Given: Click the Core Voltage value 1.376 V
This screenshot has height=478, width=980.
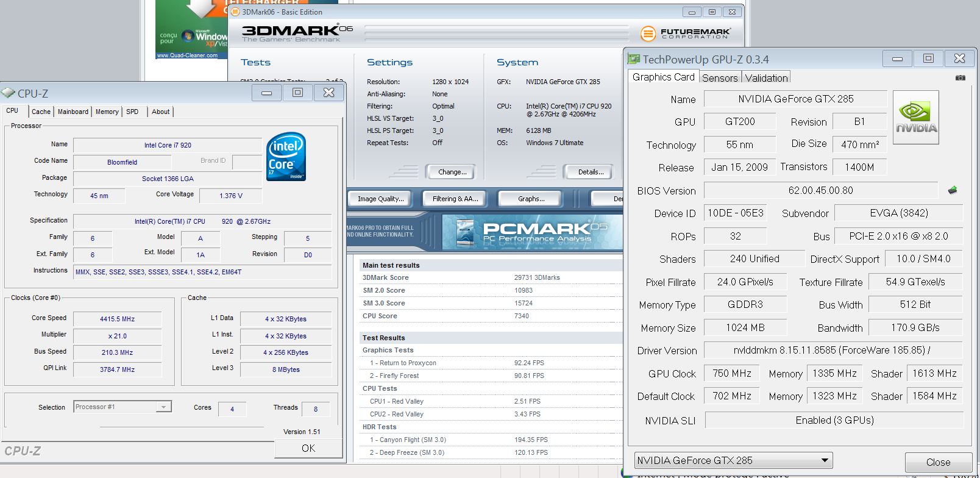Looking at the screenshot, I should point(231,196).
